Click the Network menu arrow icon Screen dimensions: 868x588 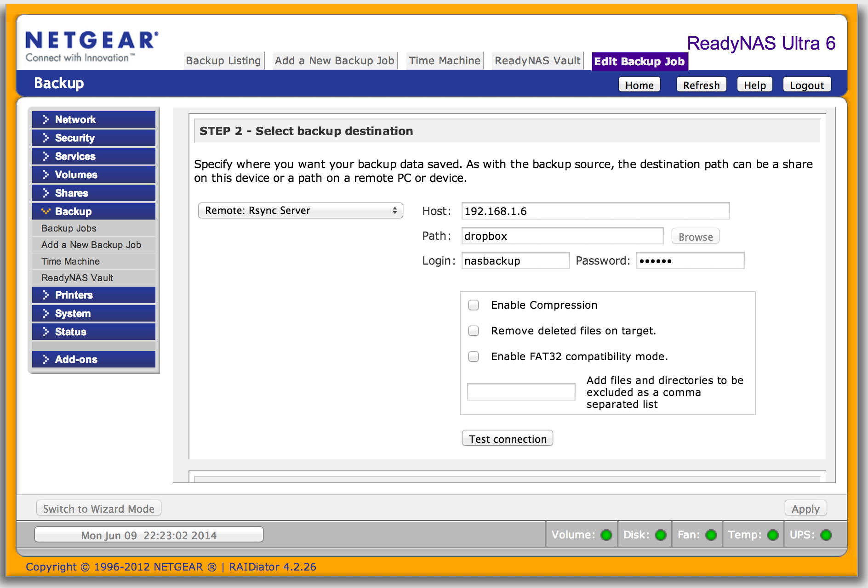46,119
